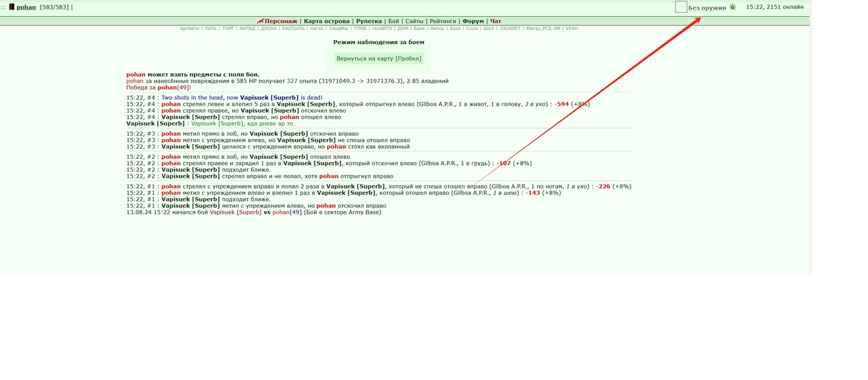Click pohan[49] in the 'начался бой' line
This screenshot has height=380, width=868.
287,212
